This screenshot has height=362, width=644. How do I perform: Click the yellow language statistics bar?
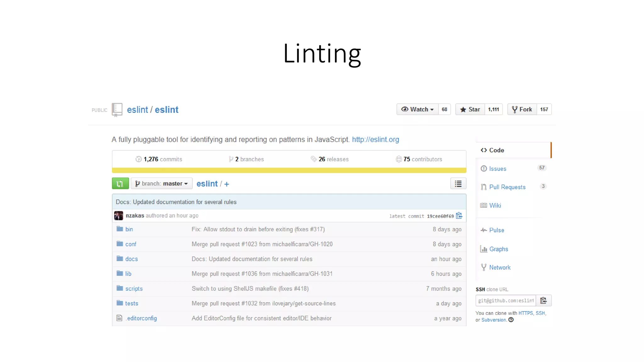click(x=289, y=170)
